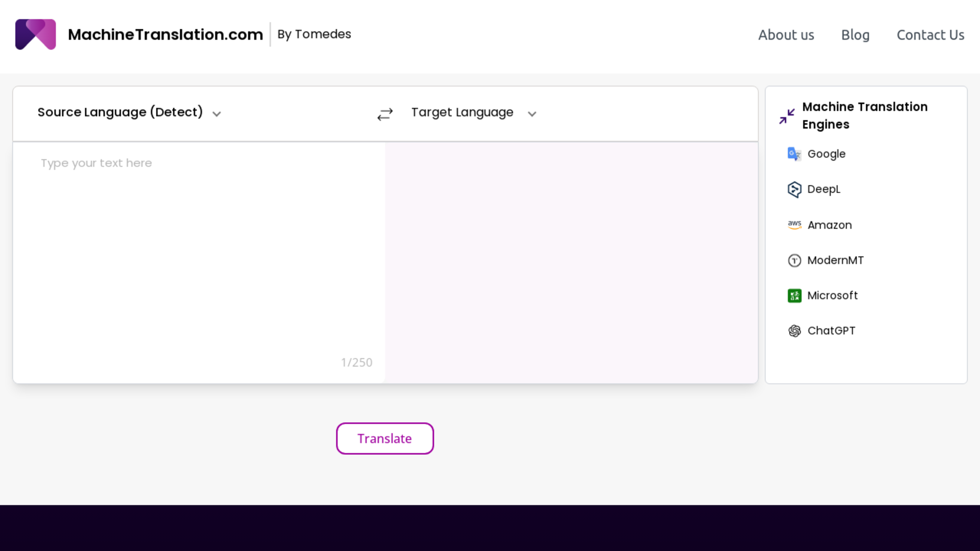
Task: Open the Contact Us link
Action: pos(930,35)
